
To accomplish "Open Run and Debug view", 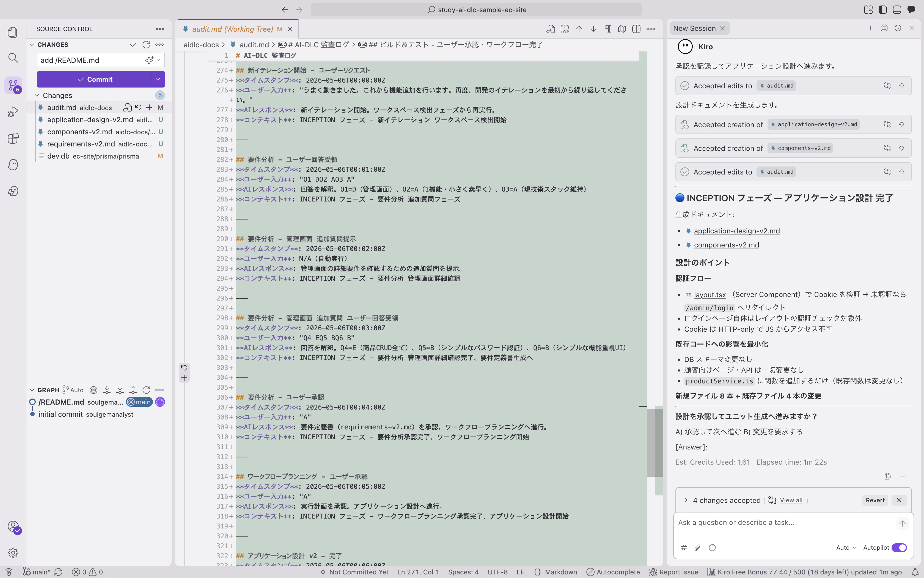I will [13, 112].
